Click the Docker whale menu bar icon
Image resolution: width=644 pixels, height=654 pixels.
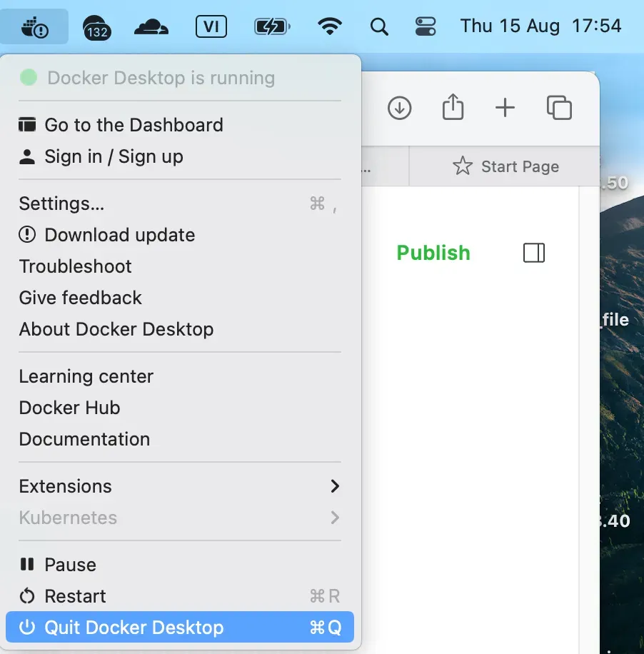click(34, 26)
